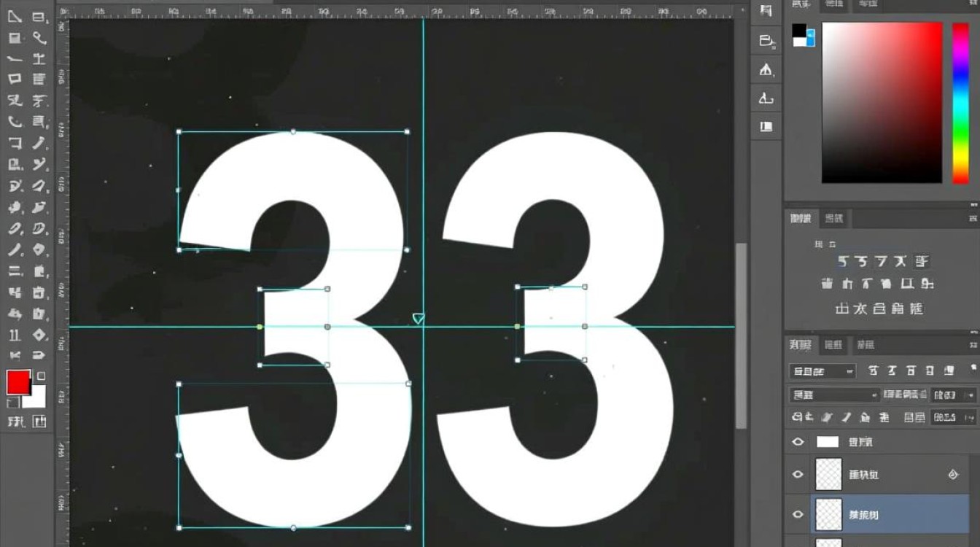
Task: Click the left icon below the toolbox color swatches
Action: point(15,422)
